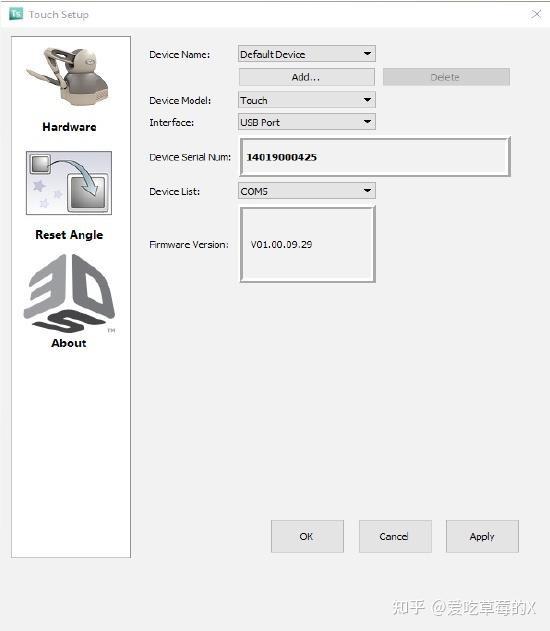Open the Interface dropdown showing USB Port
Screen dimensions: 550x631
coord(307,122)
